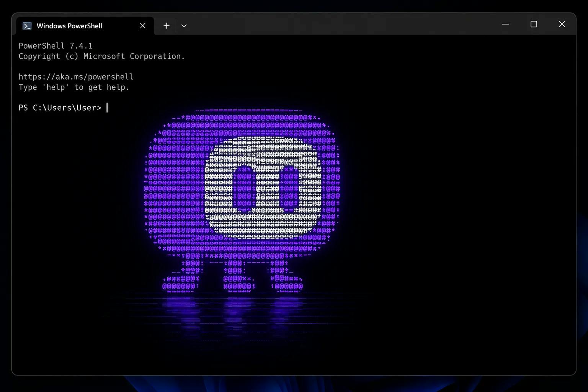
Task: Click the "Type 'help' to get help." line
Action: (74, 87)
